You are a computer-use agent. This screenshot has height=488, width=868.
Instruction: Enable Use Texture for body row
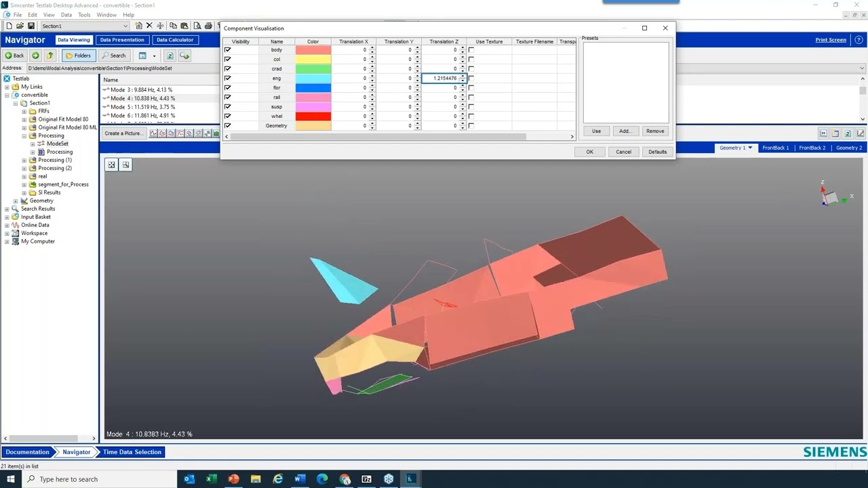coord(471,50)
